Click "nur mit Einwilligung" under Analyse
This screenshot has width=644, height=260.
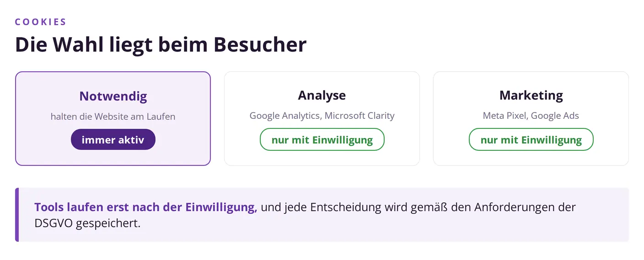point(322,139)
